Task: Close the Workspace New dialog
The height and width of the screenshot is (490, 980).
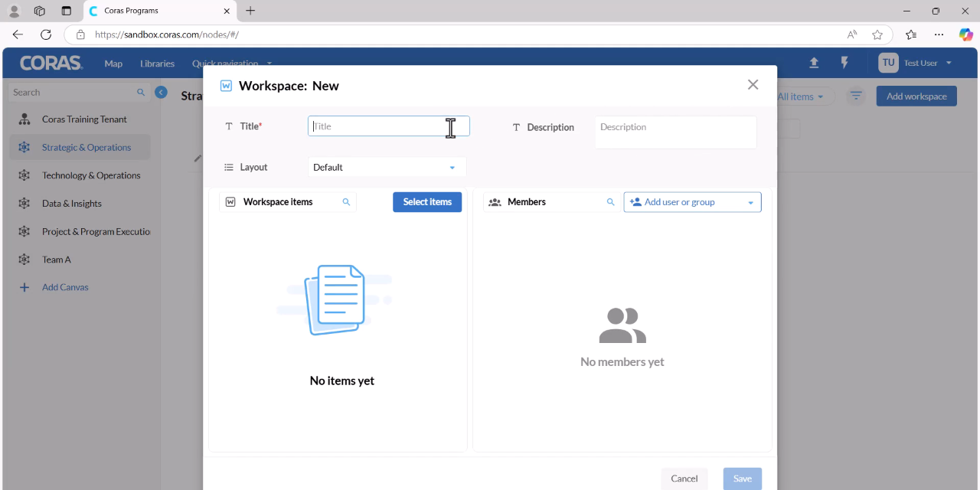Action: (753, 85)
